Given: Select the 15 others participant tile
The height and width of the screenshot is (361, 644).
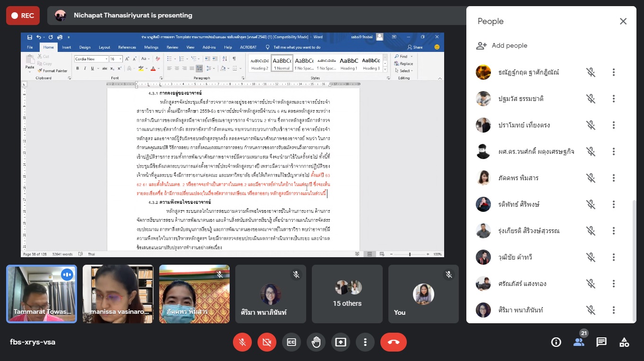Looking at the screenshot, I should click(x=347, y=294).
